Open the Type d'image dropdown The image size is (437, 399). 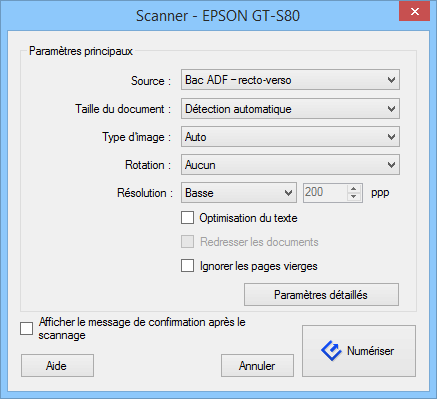click(x=290, y=137)
